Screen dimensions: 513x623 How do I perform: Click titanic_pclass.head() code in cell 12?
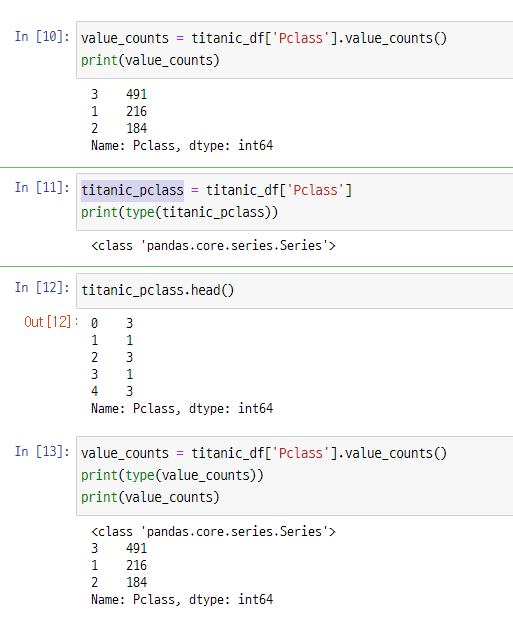point(158,290)
